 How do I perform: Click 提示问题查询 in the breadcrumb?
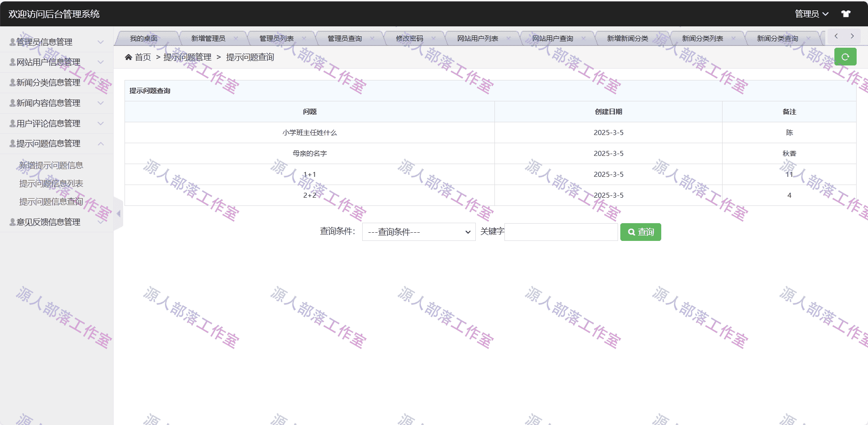(x=250, y=57)
